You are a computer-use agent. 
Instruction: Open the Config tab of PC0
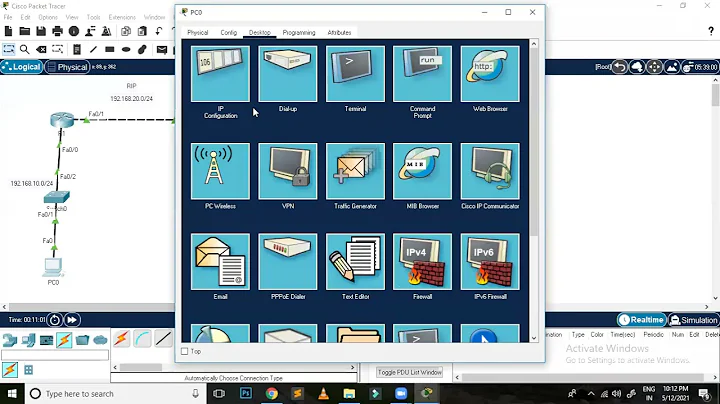229,33
